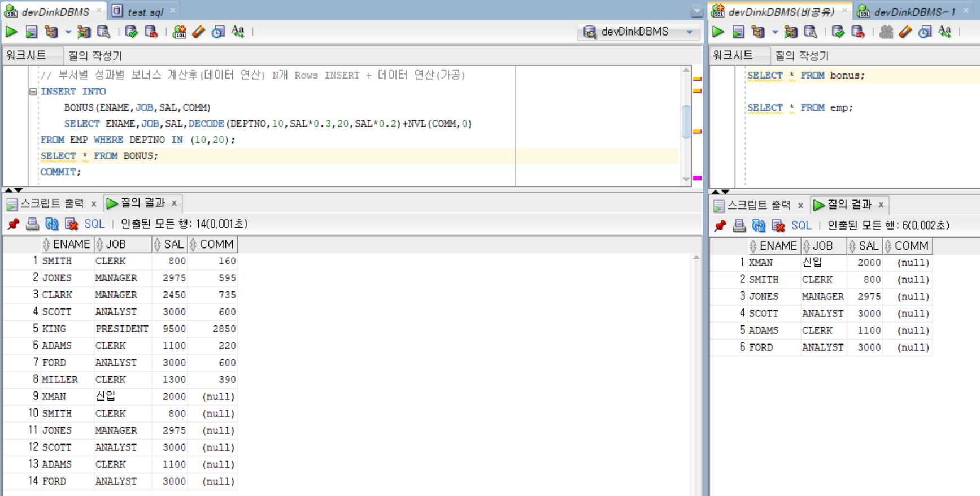Click print icon in right result panel
Screen dimensions: 980x496
739,226
